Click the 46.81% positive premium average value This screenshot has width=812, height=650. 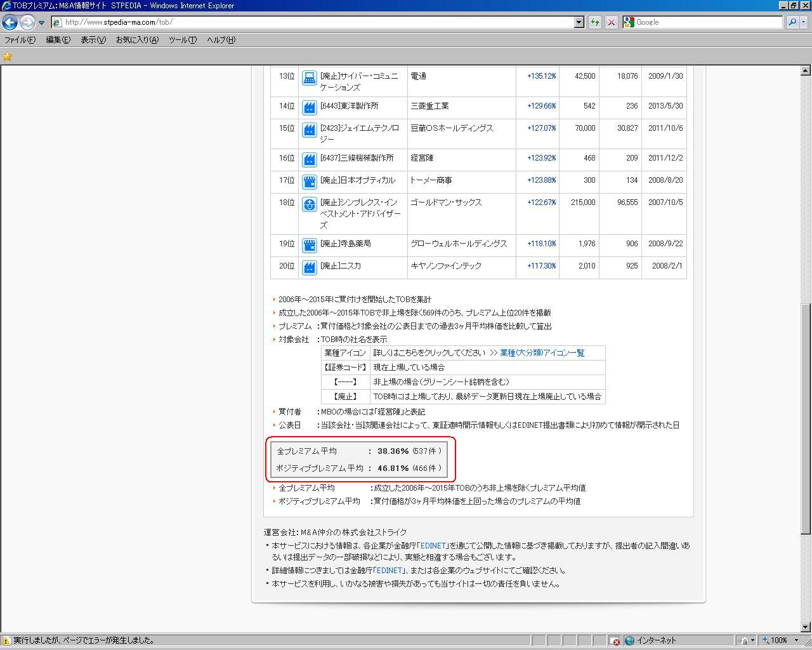(x=393, y=468)
